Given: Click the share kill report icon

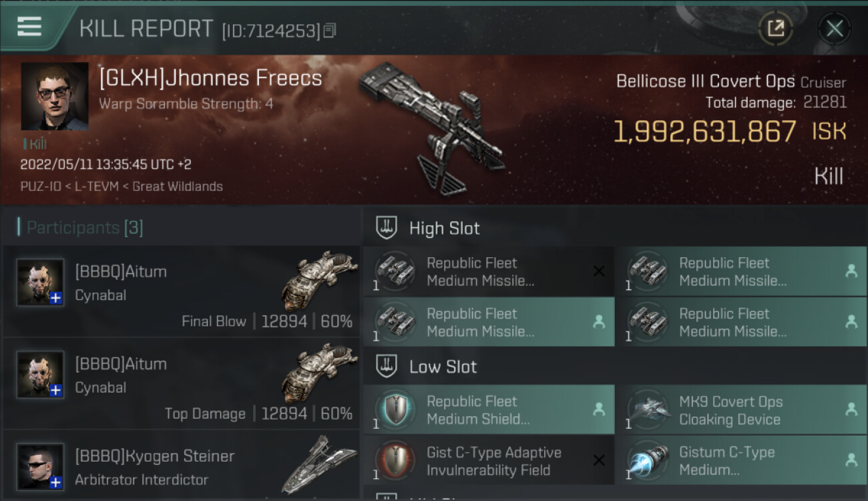Looking at the screenshot, I should (x=776, y=28).
